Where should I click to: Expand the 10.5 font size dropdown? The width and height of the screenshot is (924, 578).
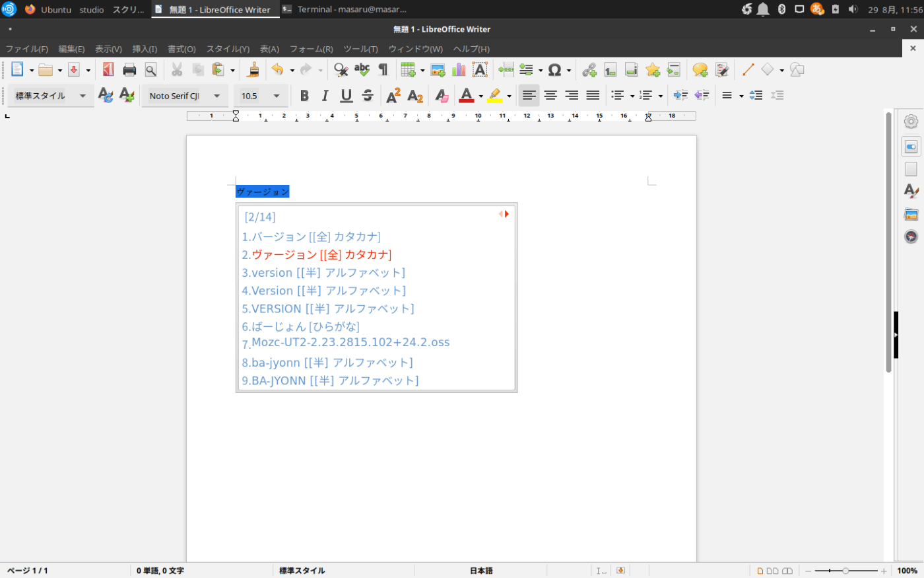point(277,96)
